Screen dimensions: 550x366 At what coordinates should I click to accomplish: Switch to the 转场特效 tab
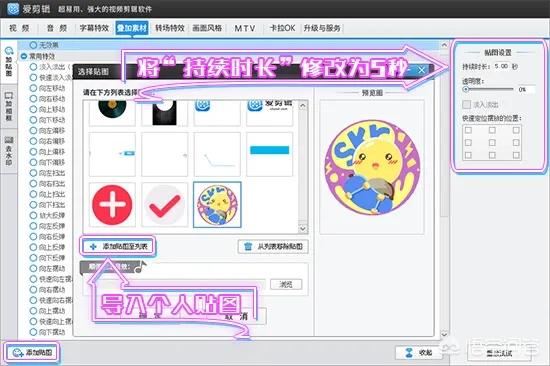coord(170,28)
